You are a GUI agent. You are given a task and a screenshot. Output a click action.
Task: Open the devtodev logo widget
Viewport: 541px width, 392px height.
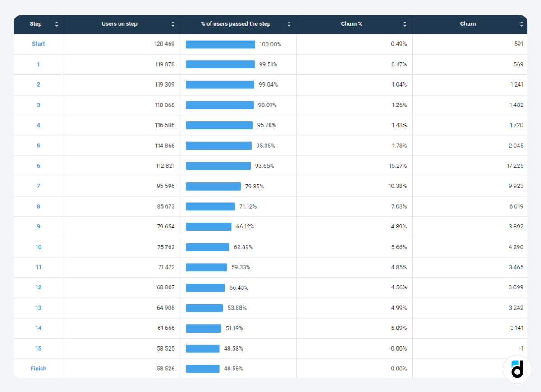518,369
